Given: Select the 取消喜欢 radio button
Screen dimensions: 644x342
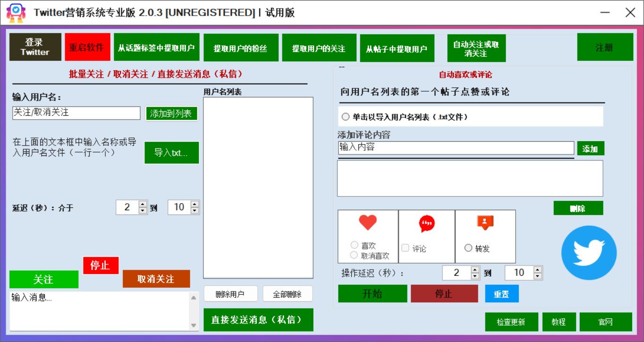Looking at the screenshot, I should click(x=354, y=255).
